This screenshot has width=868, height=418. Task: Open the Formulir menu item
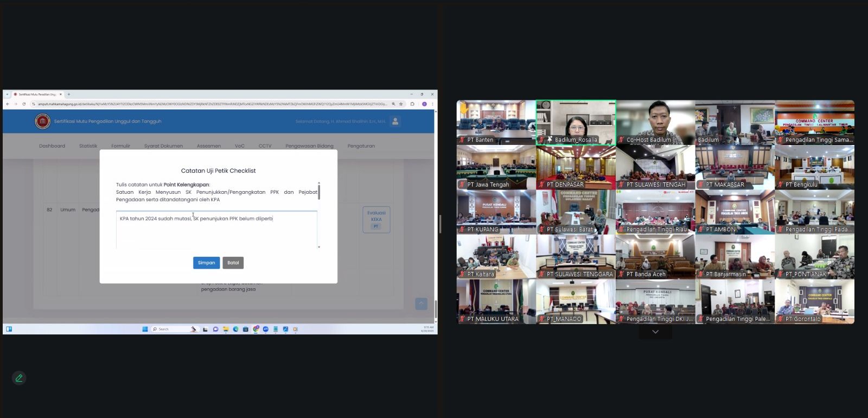[x=121, y=146]
